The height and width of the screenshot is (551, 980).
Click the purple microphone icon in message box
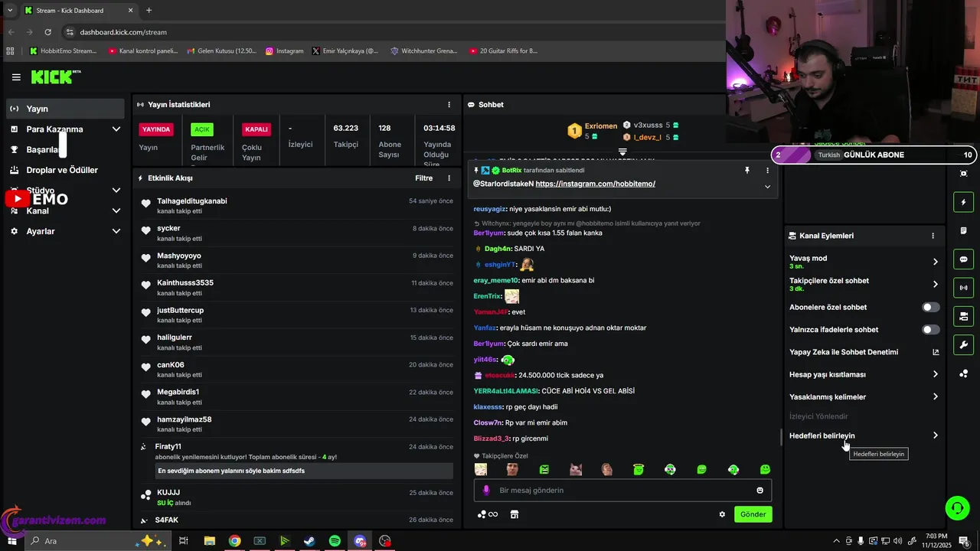coord(486,490)
